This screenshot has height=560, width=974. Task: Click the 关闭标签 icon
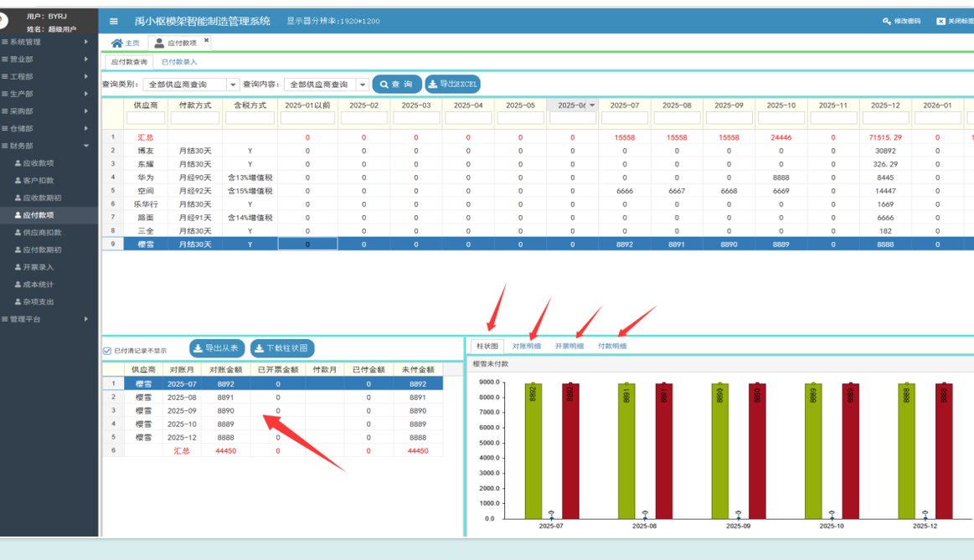pyautogui.click(x=941, y=21)
